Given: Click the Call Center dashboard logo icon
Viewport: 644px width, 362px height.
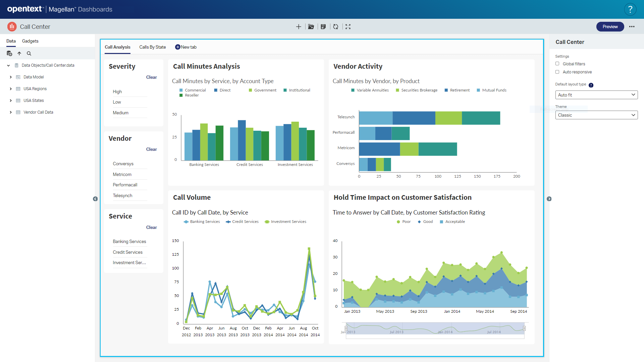Looking at the screenshot, I should tap(12, 26).
